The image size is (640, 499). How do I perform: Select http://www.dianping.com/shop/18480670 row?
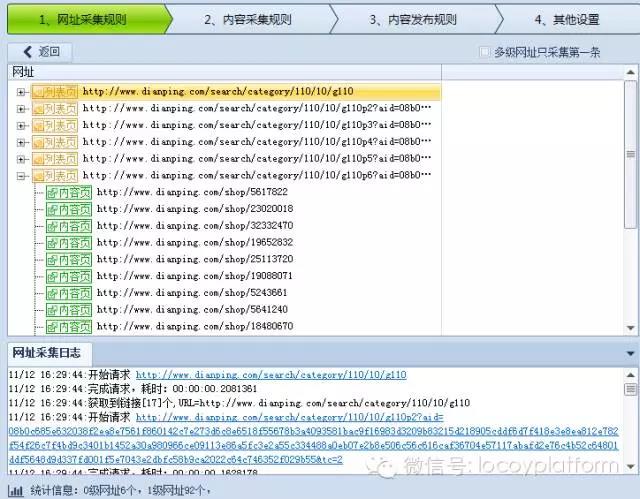click(195, 326)
